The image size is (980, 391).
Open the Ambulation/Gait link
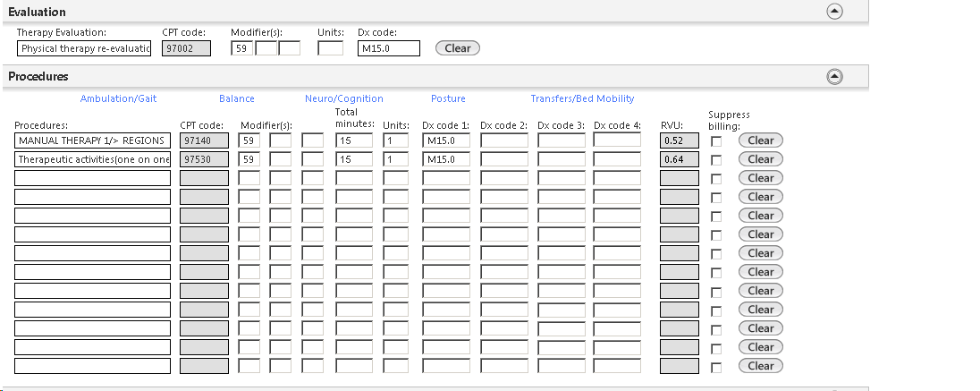tap(118, 98)
